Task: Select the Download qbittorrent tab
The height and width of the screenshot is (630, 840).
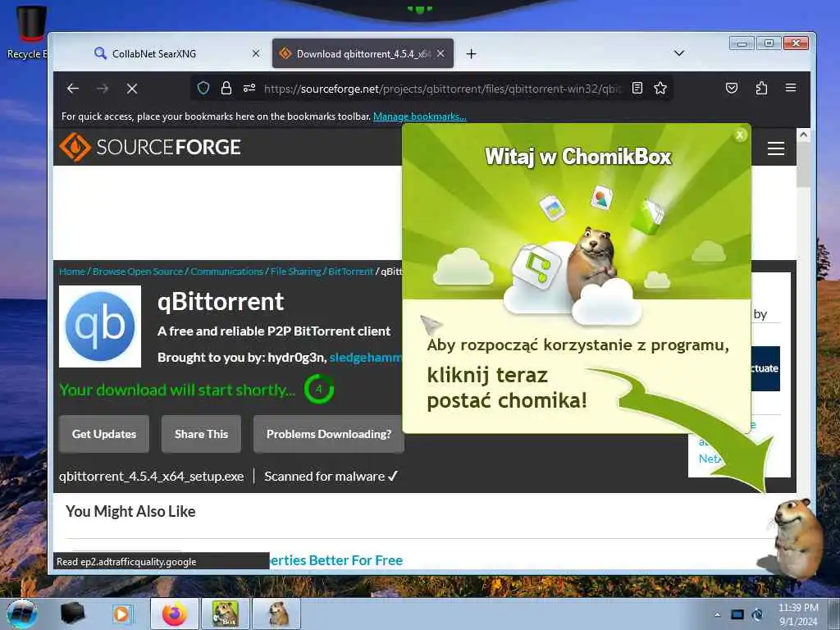Action: 363,53
